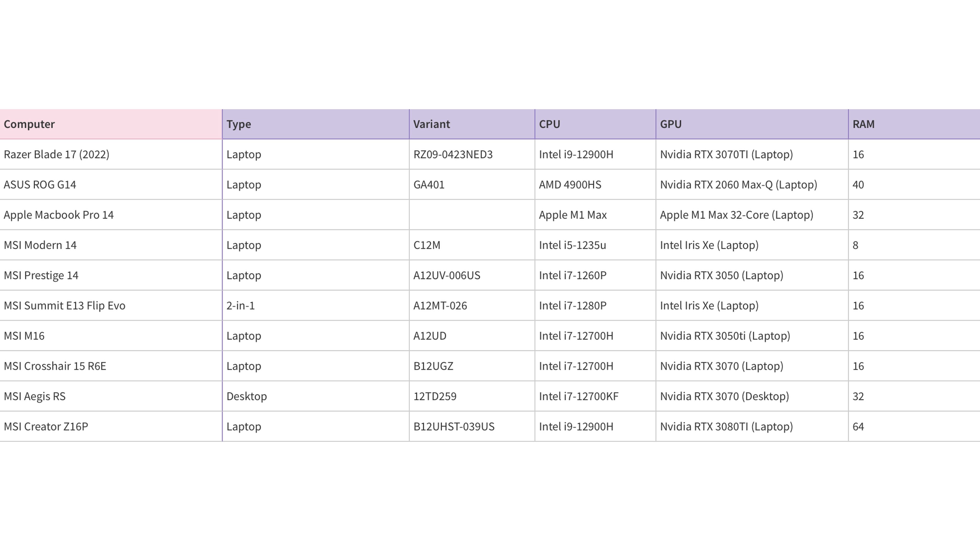Click variant C12M
The image size is (980, 551).
pyautogui.click(x=472, y=245)
